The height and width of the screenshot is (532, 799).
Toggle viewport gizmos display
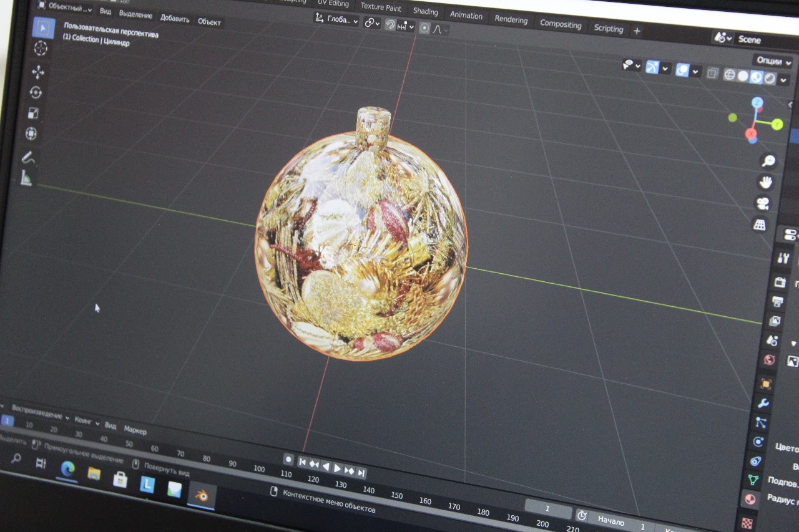652,67
